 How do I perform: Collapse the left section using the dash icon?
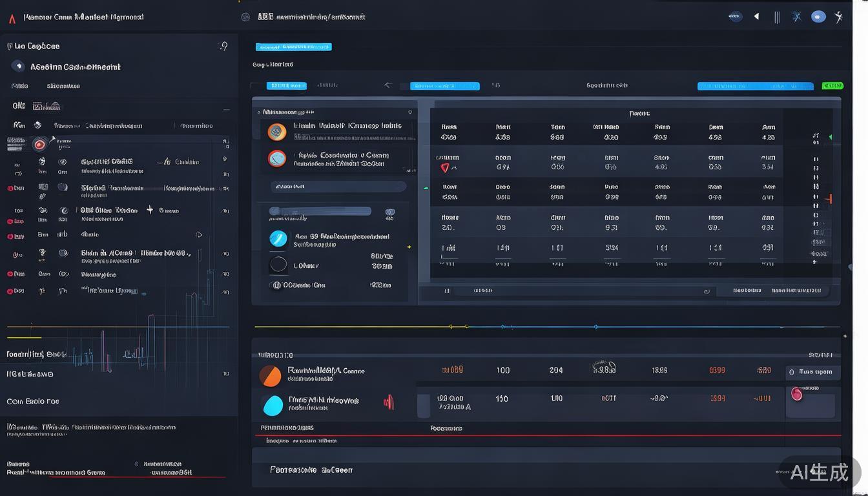point(226,110)
